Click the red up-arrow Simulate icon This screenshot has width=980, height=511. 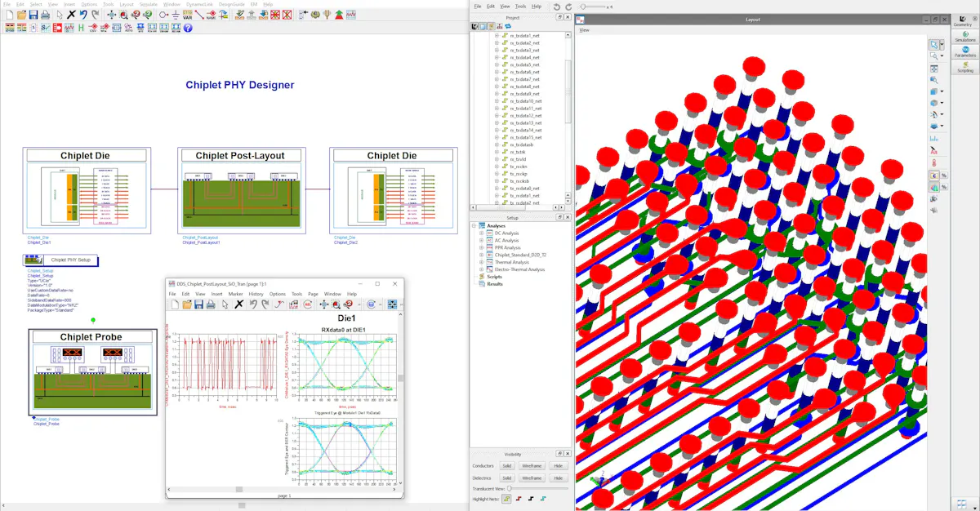pyautogui.click(x=338, y=15)
